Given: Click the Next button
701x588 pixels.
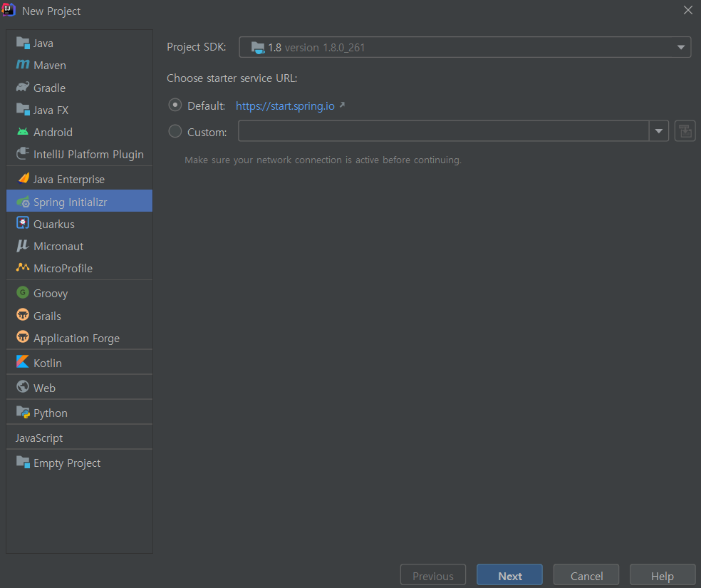Looking at the screenshot, I should pos(509,575).
